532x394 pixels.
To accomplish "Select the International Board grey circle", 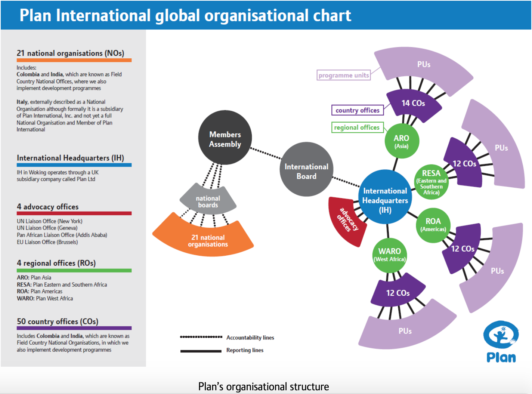I will (306, 169).
